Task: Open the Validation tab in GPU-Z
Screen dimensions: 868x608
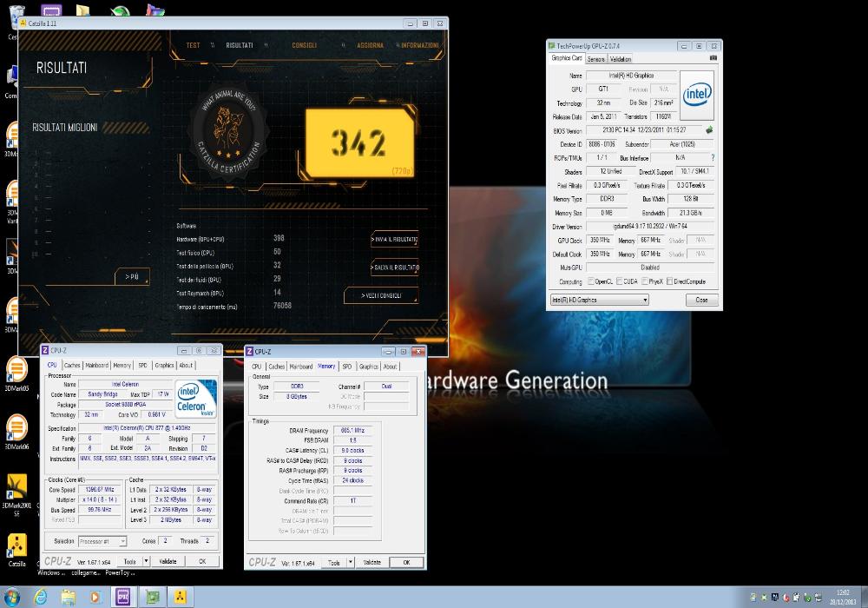Action: point(620,59)
